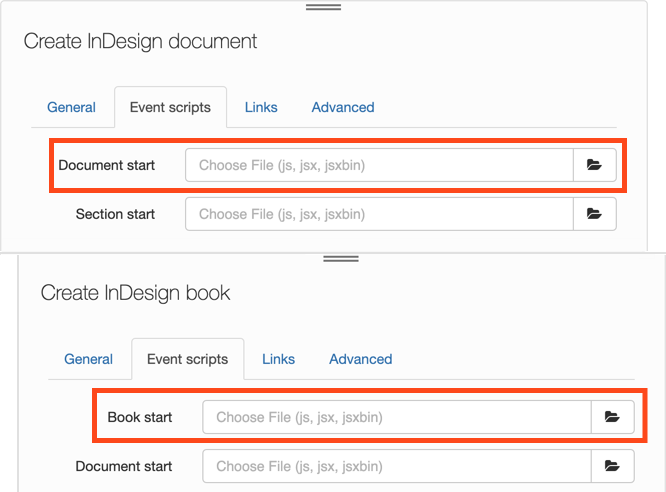Click folder icon beside Book start field
The width and height of the screenshot is (666, 492).
pyautogui.click(x=612, y=417)
